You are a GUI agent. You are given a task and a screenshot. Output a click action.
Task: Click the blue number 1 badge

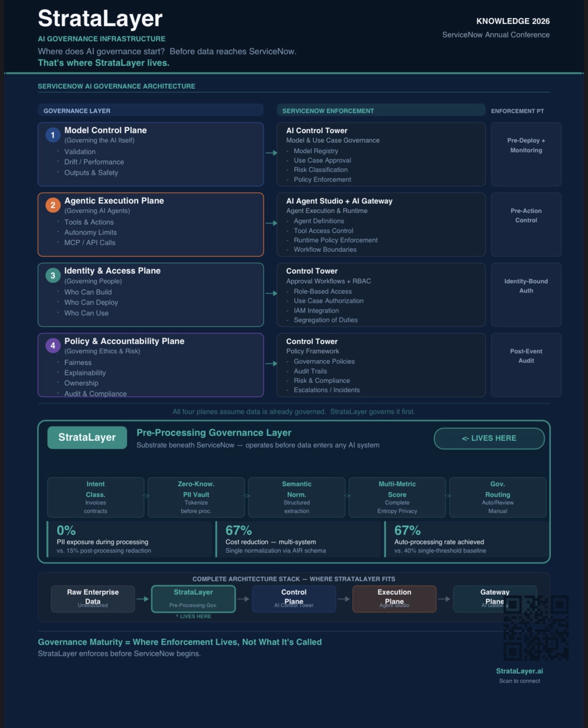53,135
